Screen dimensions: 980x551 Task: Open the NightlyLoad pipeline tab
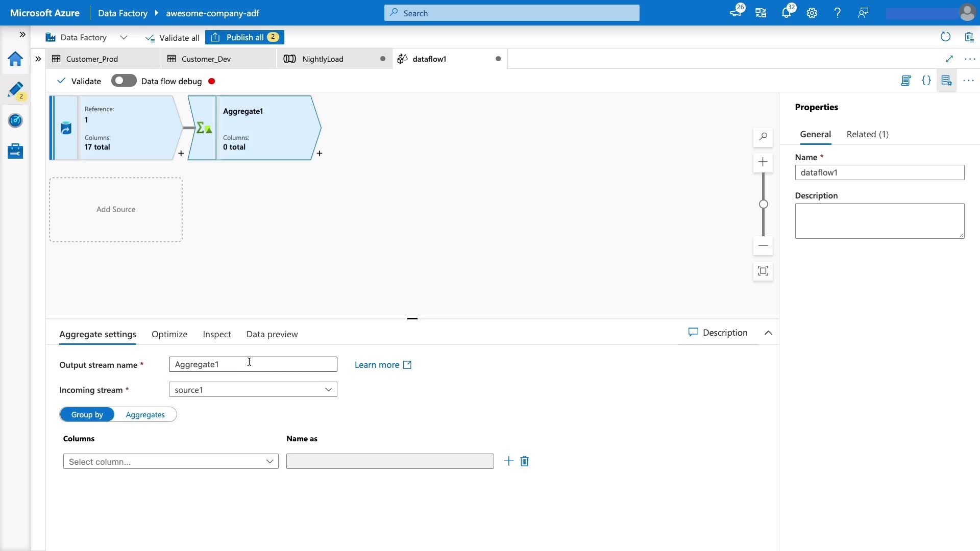323,59
